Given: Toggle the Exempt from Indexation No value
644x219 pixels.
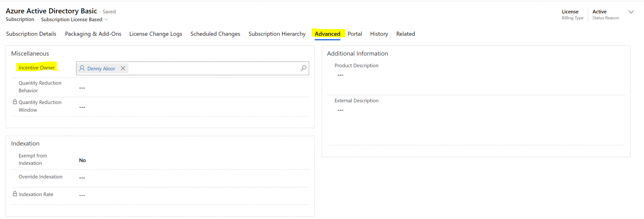Looking at the screenshot, I should tap(82, 160).
